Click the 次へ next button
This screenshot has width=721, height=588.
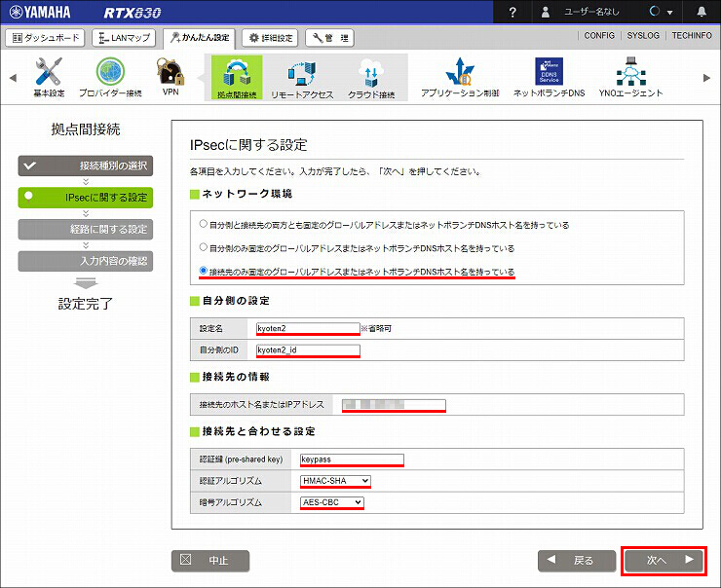tap(664, 561)
